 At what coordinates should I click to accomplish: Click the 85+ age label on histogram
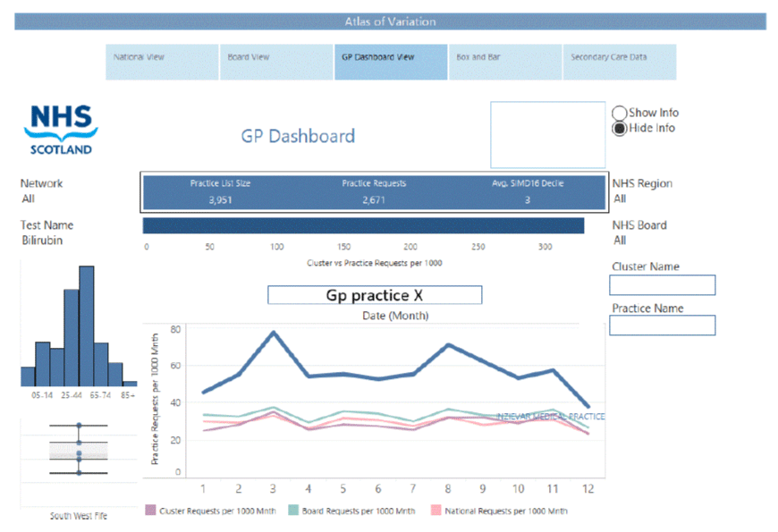[x=128, y=395]
